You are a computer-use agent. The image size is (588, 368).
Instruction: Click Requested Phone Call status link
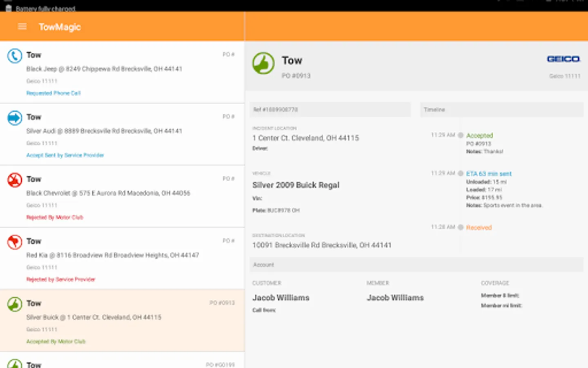click(x=53, y=93)
